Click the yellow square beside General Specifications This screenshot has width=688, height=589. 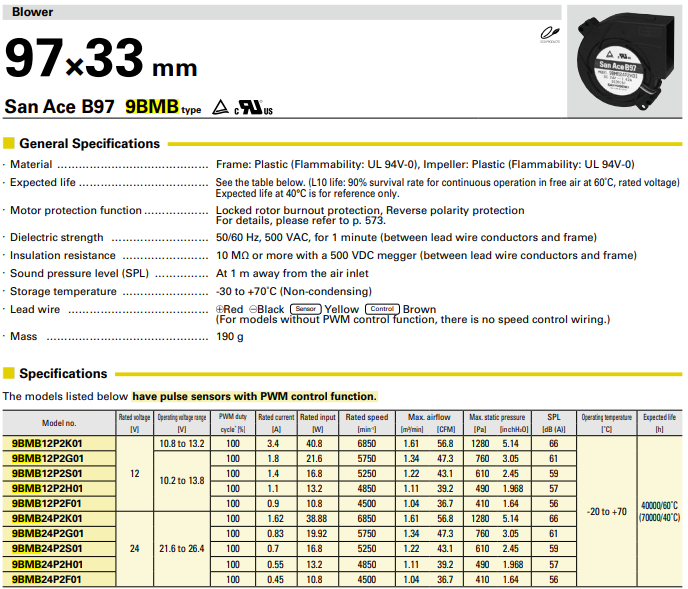[x=9, y=144]
